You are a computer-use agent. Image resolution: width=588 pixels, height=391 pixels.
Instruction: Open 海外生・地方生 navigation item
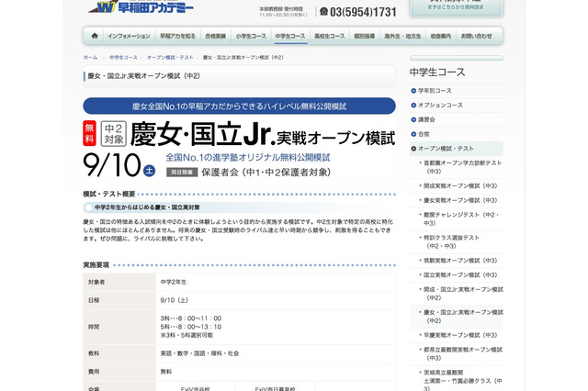(402, 37)
